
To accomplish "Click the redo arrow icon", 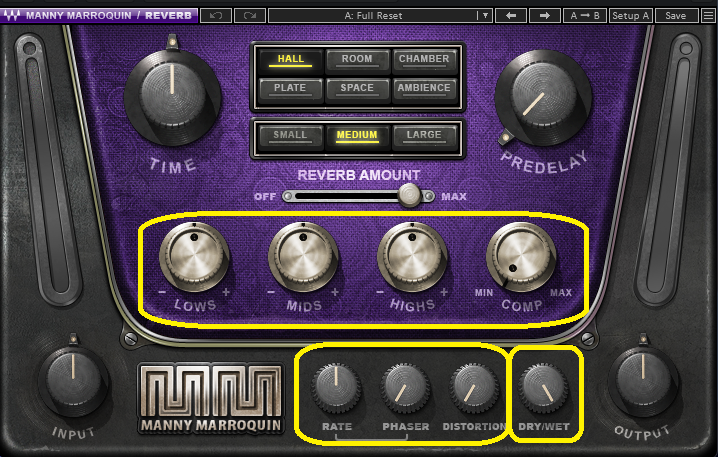I will click(250, 16).
